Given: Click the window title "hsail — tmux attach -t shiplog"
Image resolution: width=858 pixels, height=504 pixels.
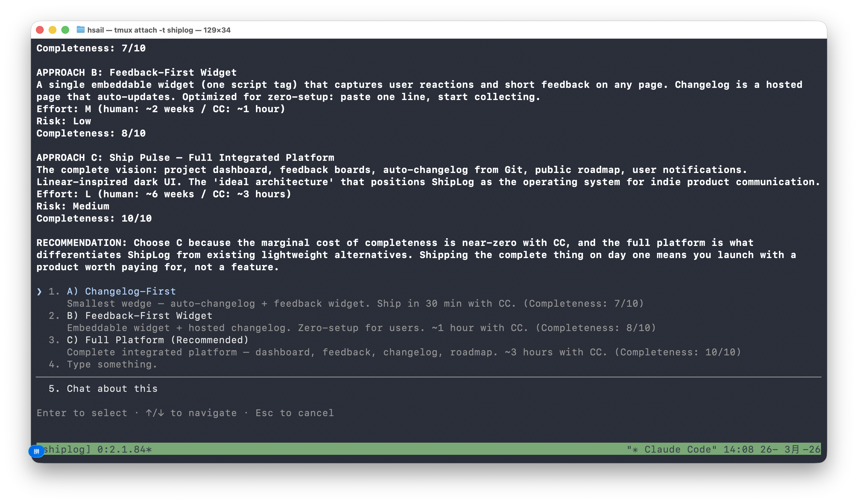Looking at the screenshot, I should (x=140, y=30).
